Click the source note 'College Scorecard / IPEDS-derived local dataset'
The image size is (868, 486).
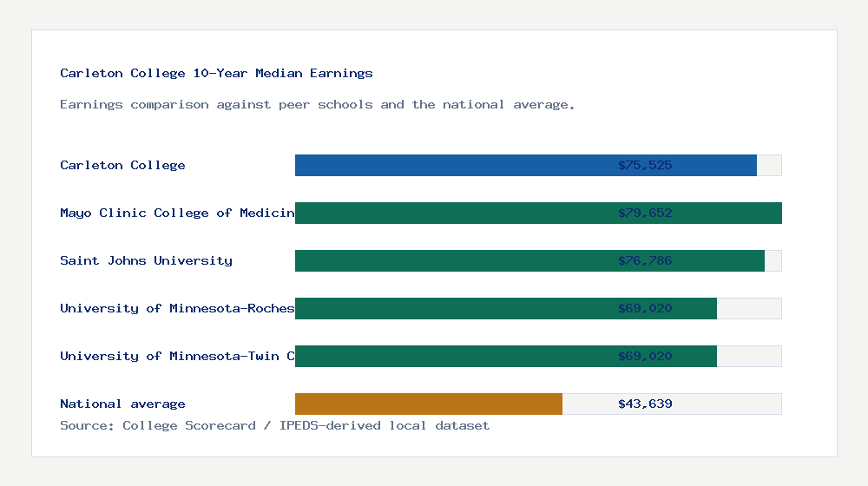(306, 425)
